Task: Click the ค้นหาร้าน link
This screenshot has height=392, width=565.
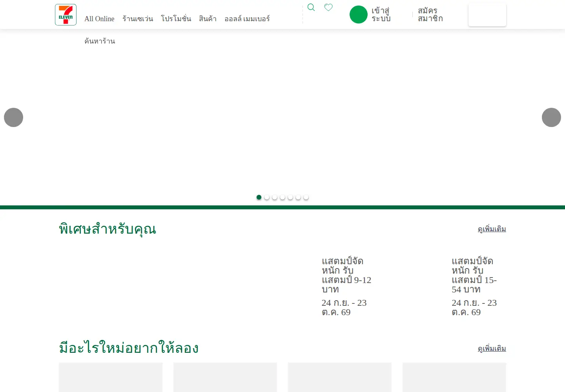Action: pos(100,41)
